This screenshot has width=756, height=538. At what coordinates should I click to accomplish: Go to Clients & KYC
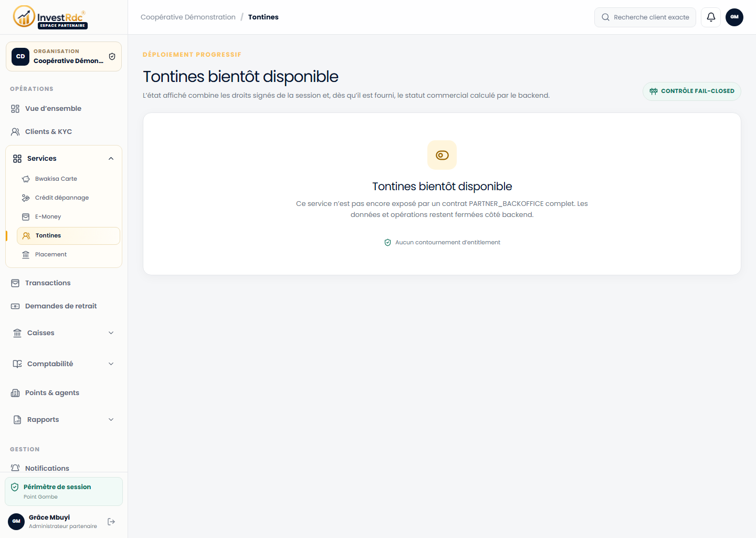64,132
